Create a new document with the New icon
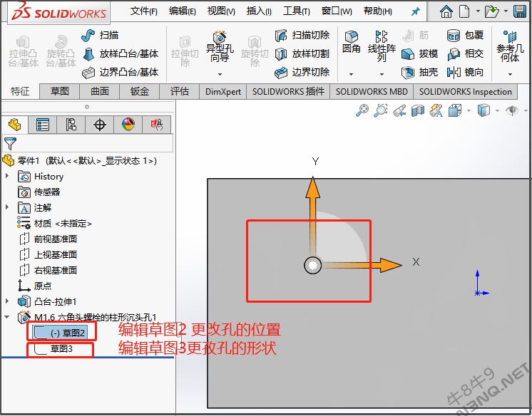This screenshot has height=416, width=532. click(464, 11)
